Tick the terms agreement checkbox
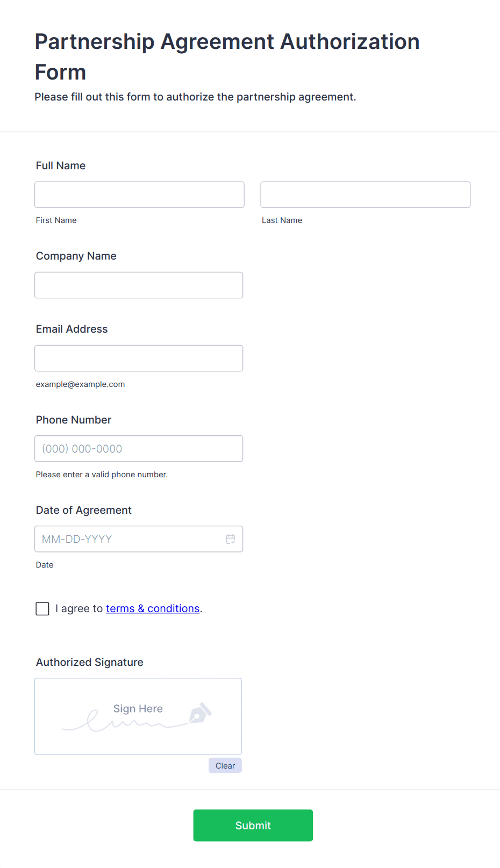 coord(42,608)
